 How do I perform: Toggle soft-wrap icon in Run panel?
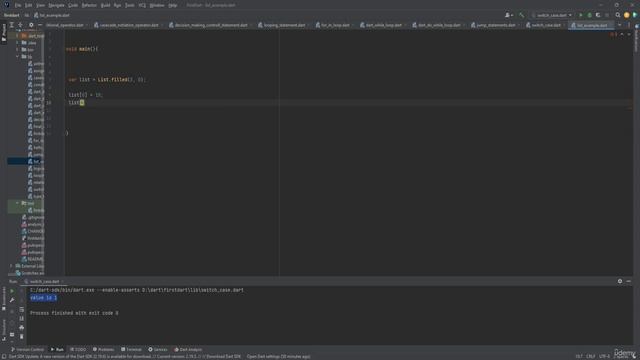point(22,309)
